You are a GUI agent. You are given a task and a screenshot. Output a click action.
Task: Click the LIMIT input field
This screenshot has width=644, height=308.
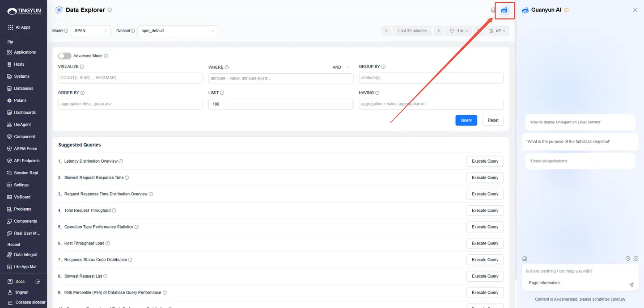click(x=280, y=104)
